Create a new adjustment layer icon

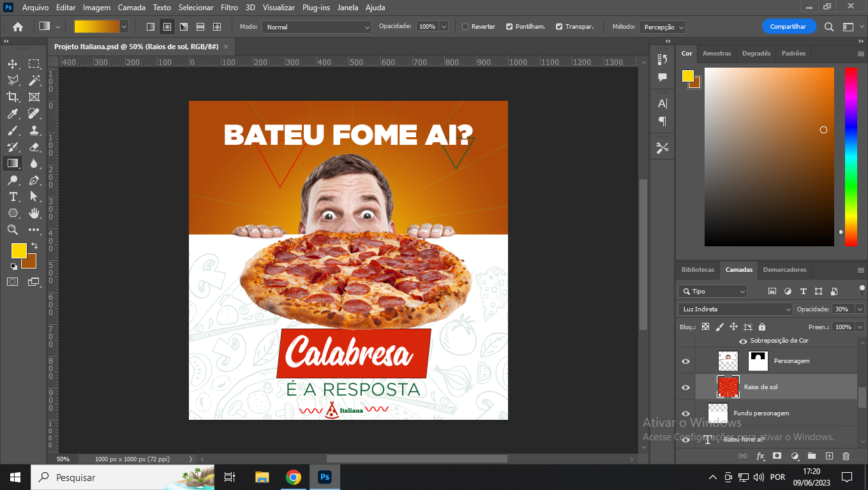coord(795,456)
